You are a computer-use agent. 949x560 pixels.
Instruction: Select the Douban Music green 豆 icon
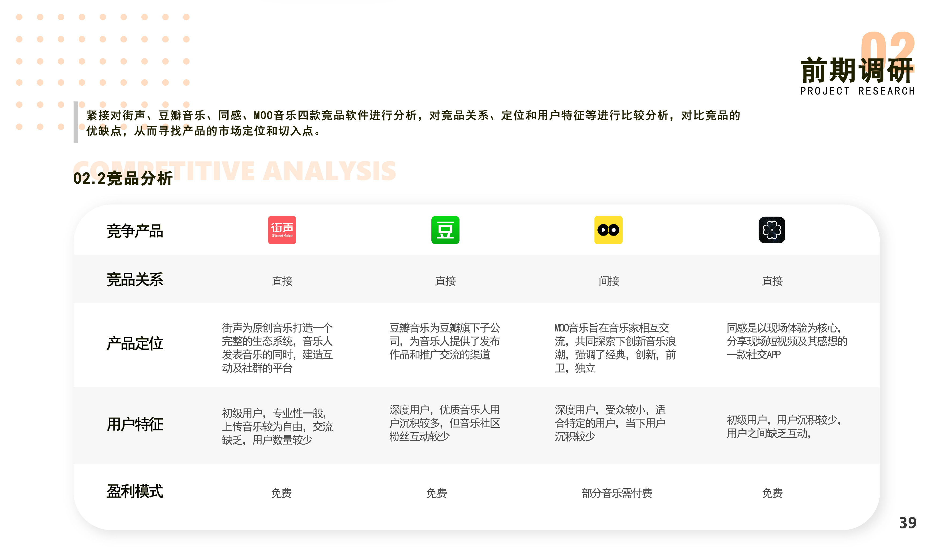point(445,230)
